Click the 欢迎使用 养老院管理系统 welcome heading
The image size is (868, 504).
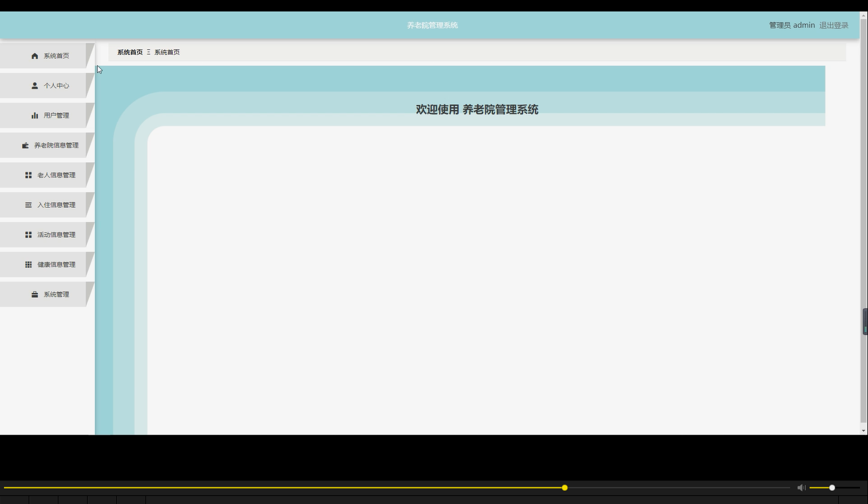click(x=477, y=109)
